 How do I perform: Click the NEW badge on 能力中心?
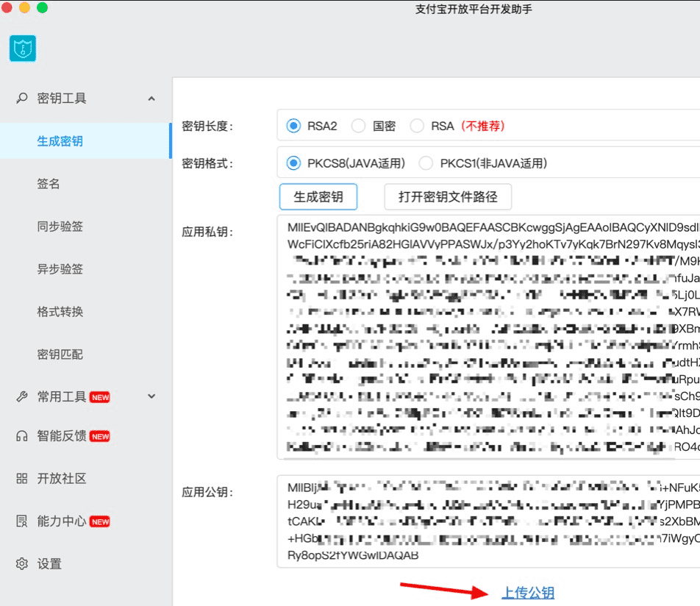pos(100,521)
